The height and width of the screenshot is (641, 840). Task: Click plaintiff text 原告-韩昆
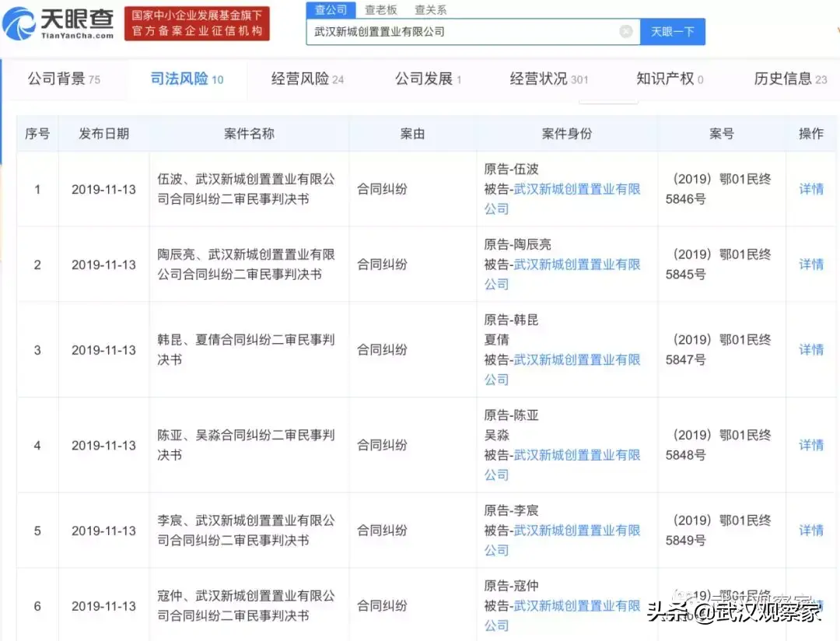pyautogui.click(x=511, y=320)
